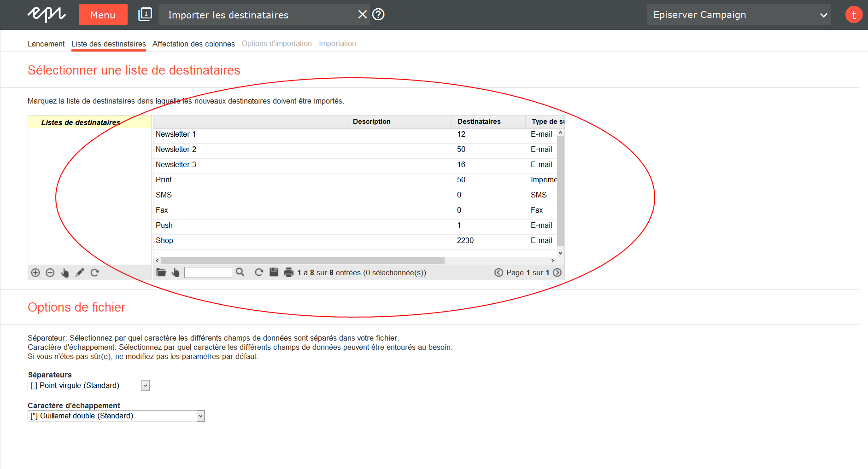Click the folder icon in the table toolbar

(x=161, y=272)
